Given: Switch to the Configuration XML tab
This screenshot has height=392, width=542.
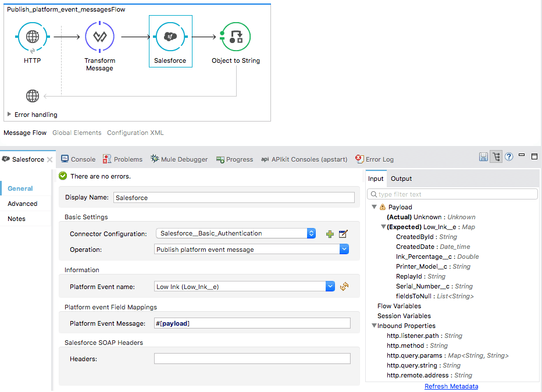Looking at the screenshot, I should (x=135, y=132).
